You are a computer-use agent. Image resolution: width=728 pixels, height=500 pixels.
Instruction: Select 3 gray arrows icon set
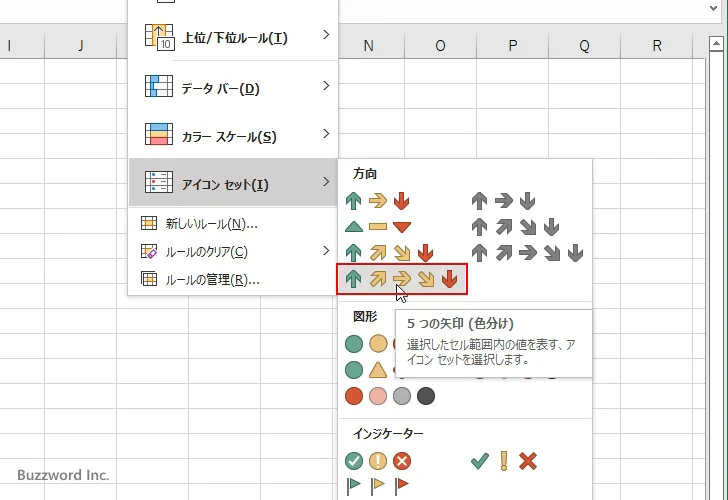(503, 201)
